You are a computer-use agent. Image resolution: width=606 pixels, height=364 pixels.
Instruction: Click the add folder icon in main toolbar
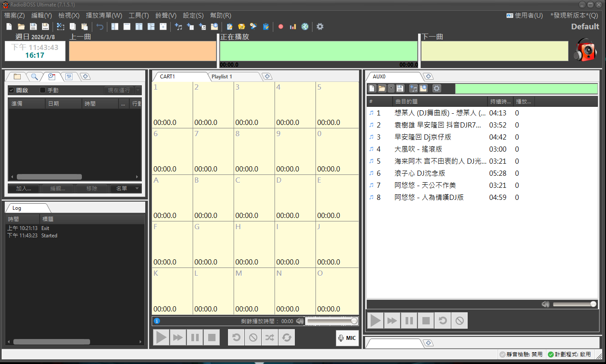point(214,27)
